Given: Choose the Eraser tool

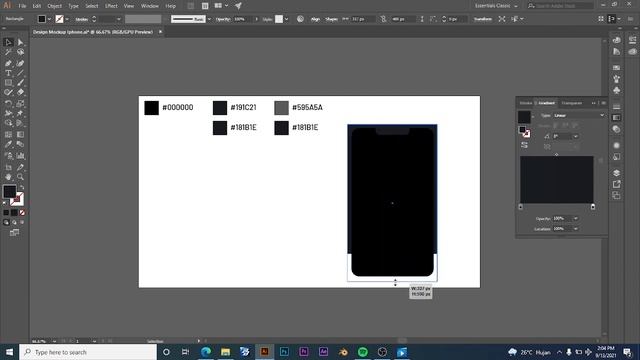Looking at the screenshot, I should pos(20,93).
